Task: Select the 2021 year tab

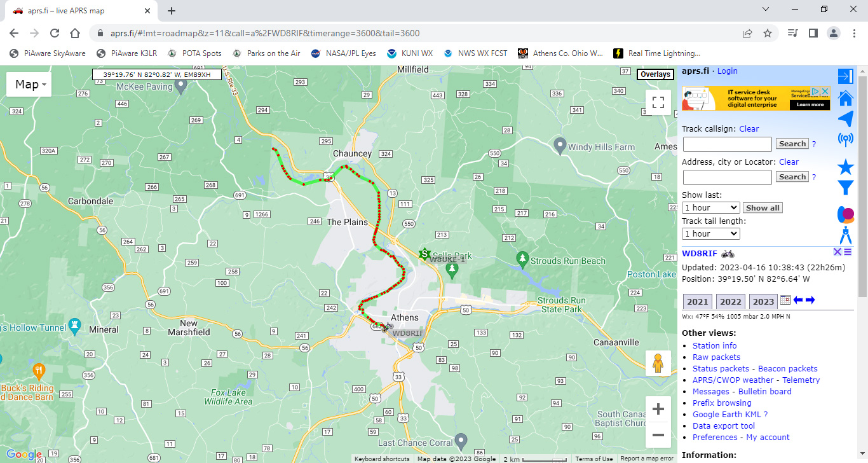Action: [x=697, y=302]
